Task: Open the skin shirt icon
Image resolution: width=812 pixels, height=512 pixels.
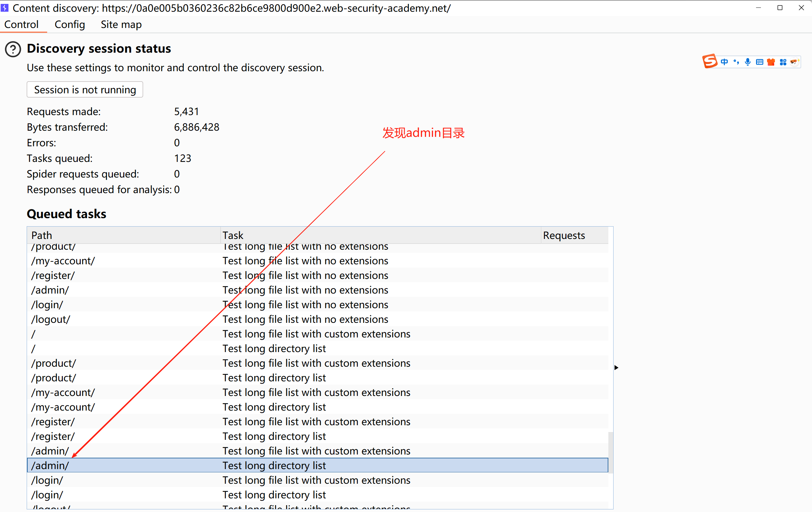Action: (771, 62)
